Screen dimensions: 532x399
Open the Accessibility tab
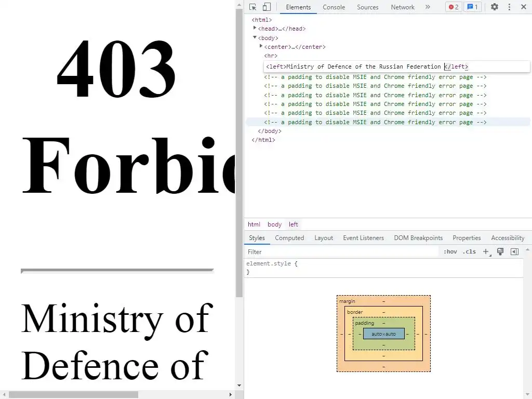point(508,238)
